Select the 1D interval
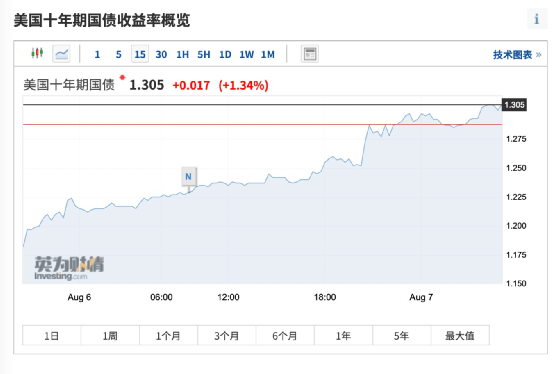 [x=225, y=54]
